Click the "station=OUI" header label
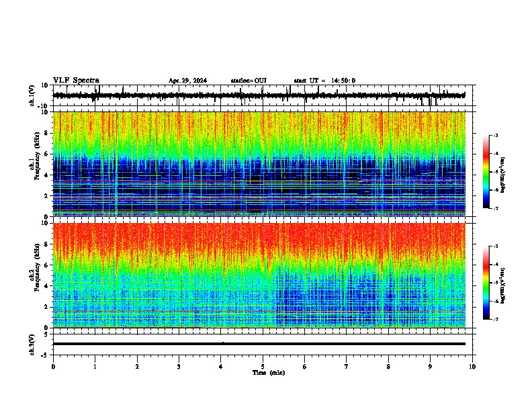 click(x=249, y=81)
